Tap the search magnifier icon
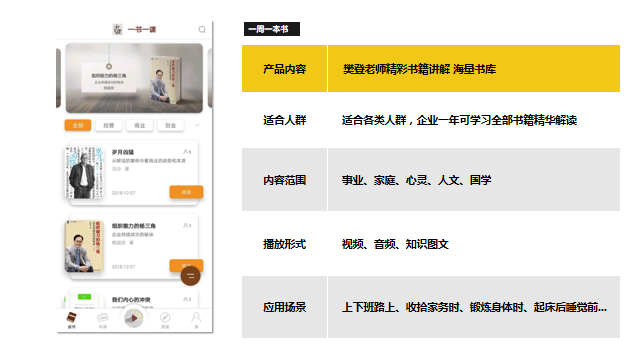Viewport: 640px width, 360px height. tap(202, 29)
